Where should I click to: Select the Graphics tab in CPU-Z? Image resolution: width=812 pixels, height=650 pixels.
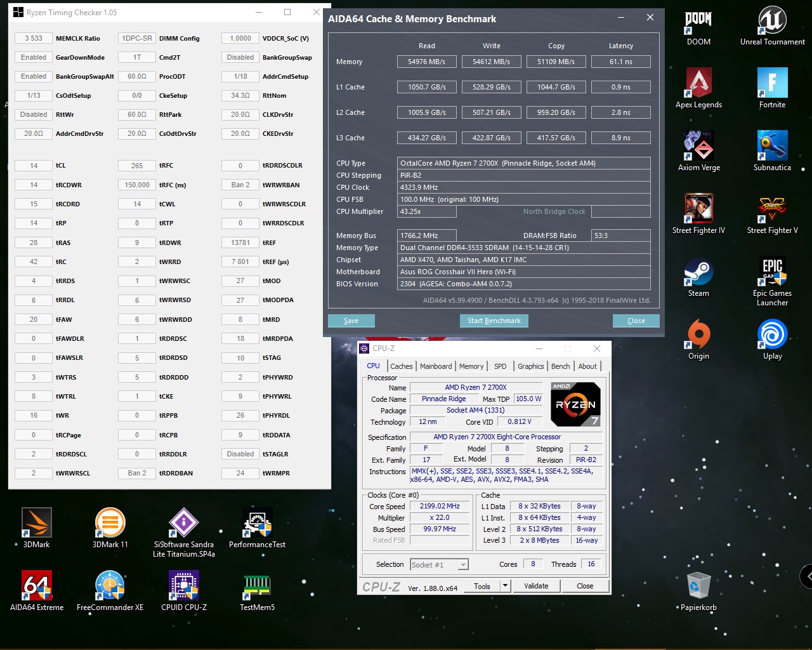coord(531,366)
